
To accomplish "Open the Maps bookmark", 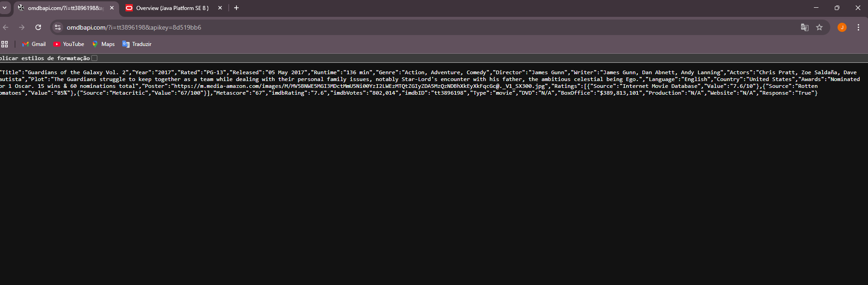I will [103, 44].
